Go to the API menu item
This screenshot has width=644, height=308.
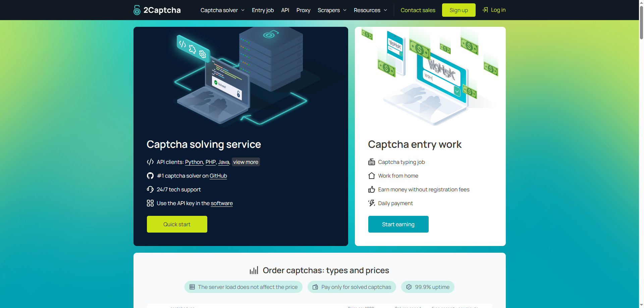(285, 10)
